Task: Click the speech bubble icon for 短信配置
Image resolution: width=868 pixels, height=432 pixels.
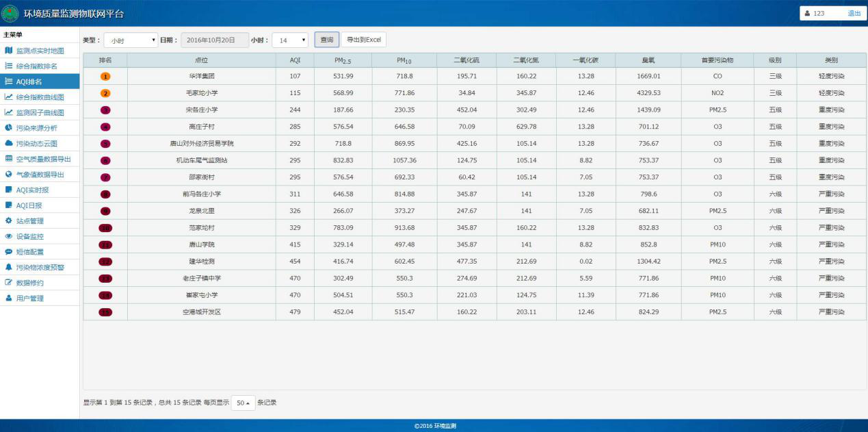Action: [9, 251]
